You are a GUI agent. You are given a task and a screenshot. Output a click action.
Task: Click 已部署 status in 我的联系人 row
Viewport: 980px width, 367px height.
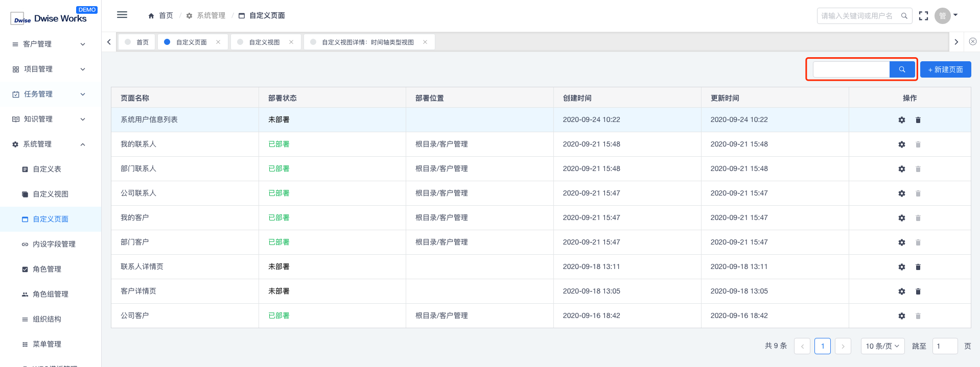279,144
